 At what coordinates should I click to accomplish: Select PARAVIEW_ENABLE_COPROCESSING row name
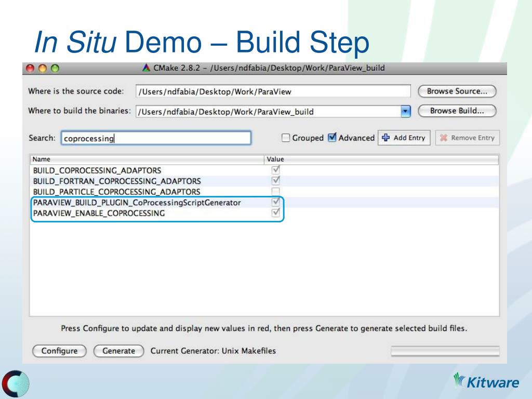pos(99,213)
